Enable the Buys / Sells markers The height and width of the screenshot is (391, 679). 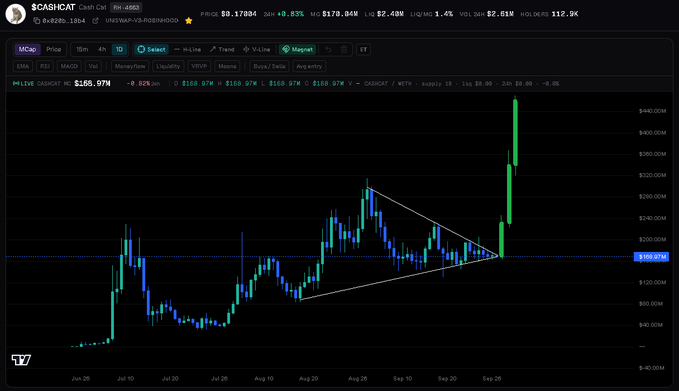click(269, 66)
